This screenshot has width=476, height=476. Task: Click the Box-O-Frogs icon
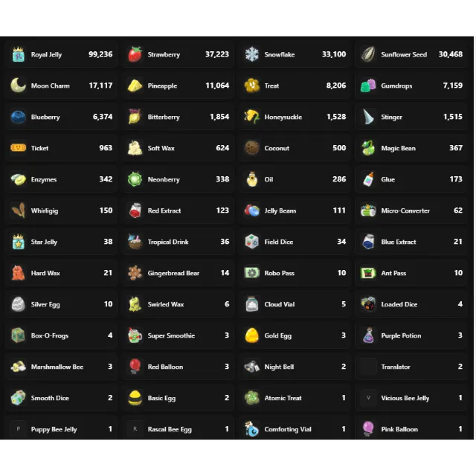coord(18,335)
